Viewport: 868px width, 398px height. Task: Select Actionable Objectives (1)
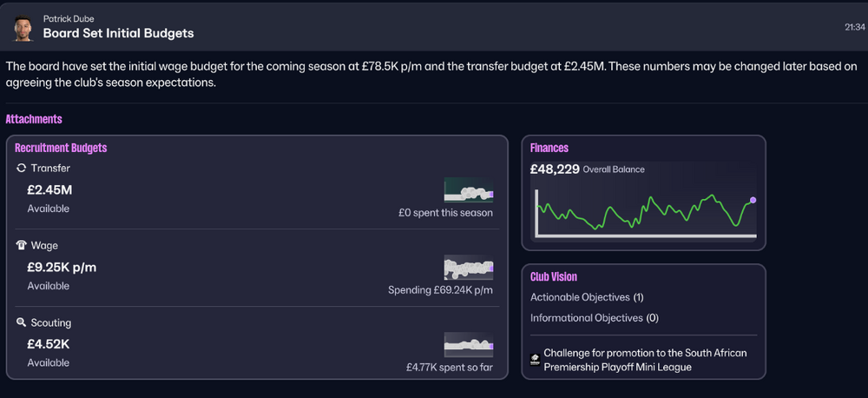(587, 297)
